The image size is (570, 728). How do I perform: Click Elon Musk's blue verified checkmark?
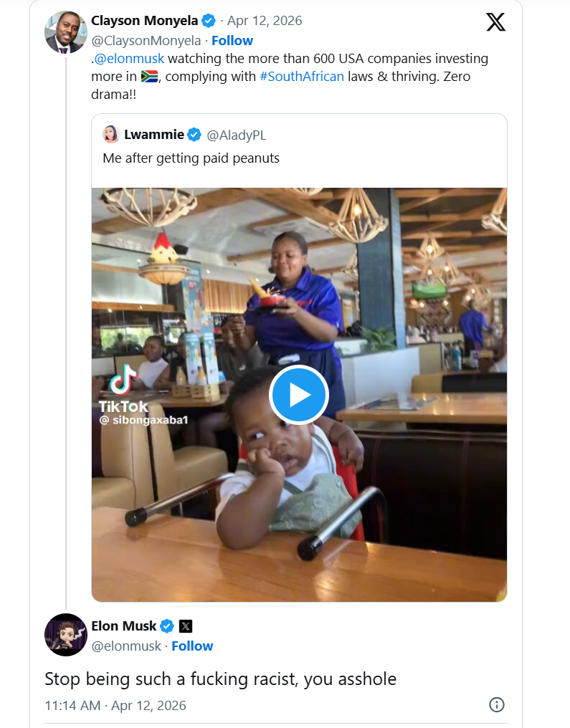(167, 626)
